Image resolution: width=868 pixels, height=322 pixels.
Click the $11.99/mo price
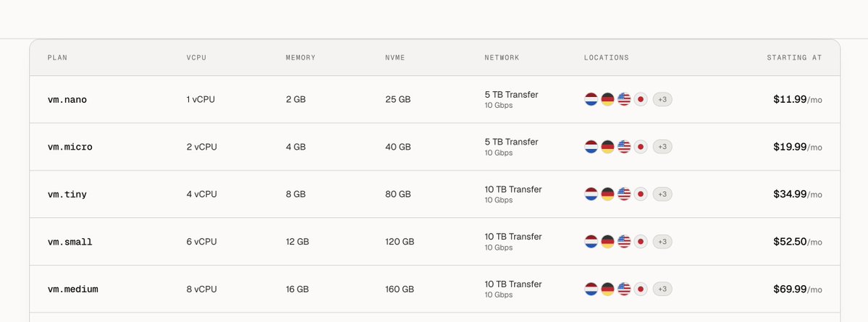(x=798, y=100)
